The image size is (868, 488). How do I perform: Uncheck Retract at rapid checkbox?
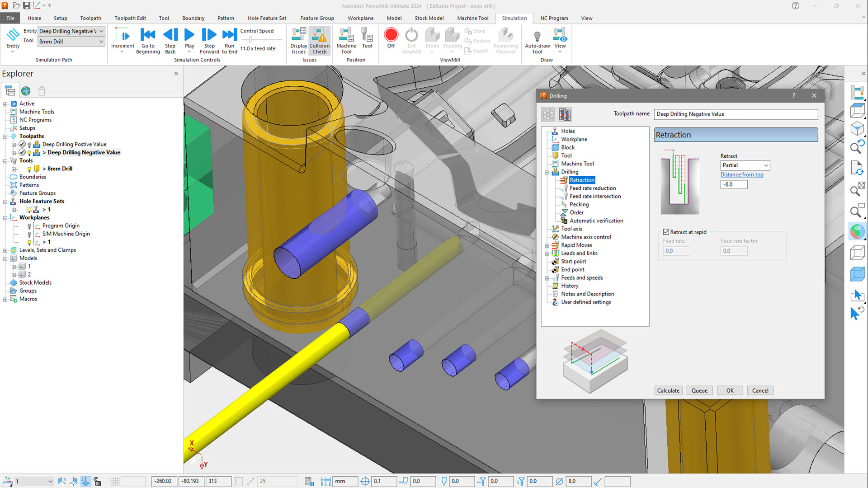[x=666, y=232]
